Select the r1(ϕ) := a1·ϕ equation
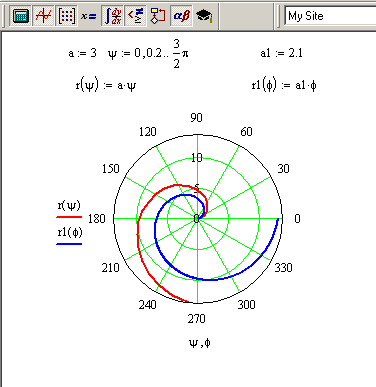The height and width of the screenshot is (387, 376). coord(284,86)
